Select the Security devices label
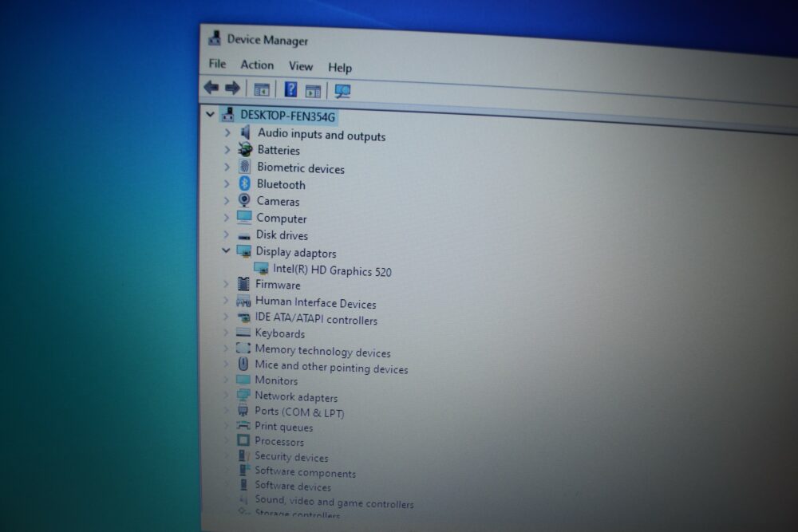 291,457
